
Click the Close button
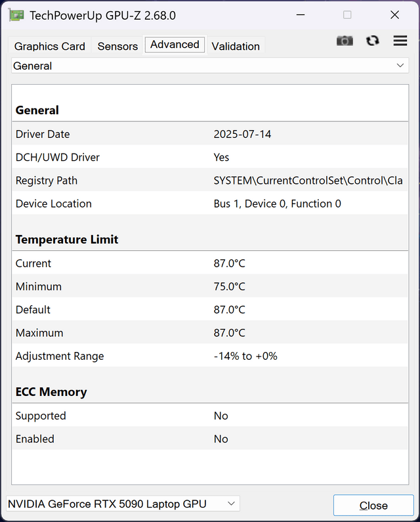373,506
